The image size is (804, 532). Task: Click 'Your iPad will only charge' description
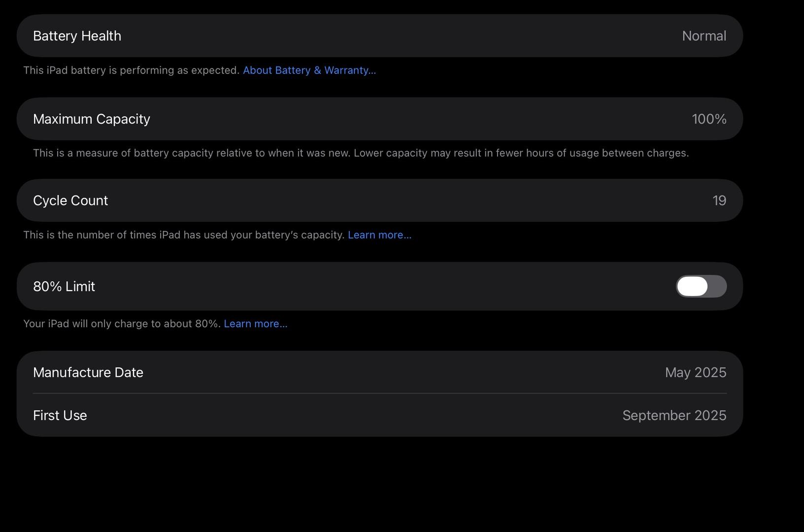[x=122, y=324]
